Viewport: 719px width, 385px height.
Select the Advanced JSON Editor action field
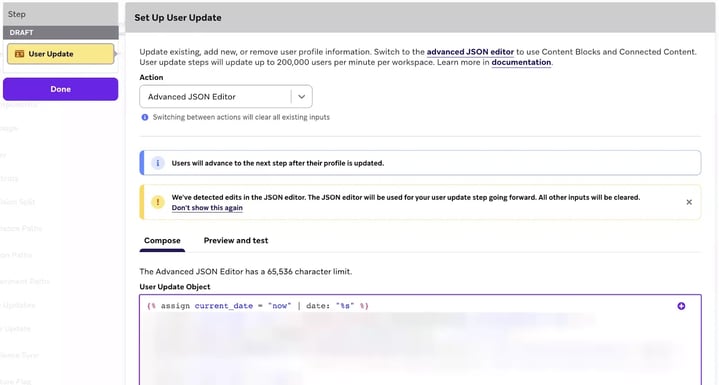coord(226,97)
